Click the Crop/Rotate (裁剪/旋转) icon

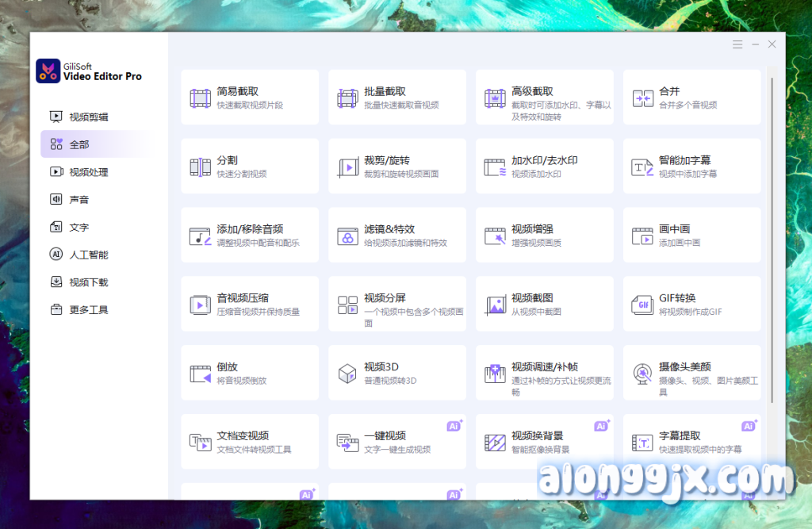coord(347,167)
